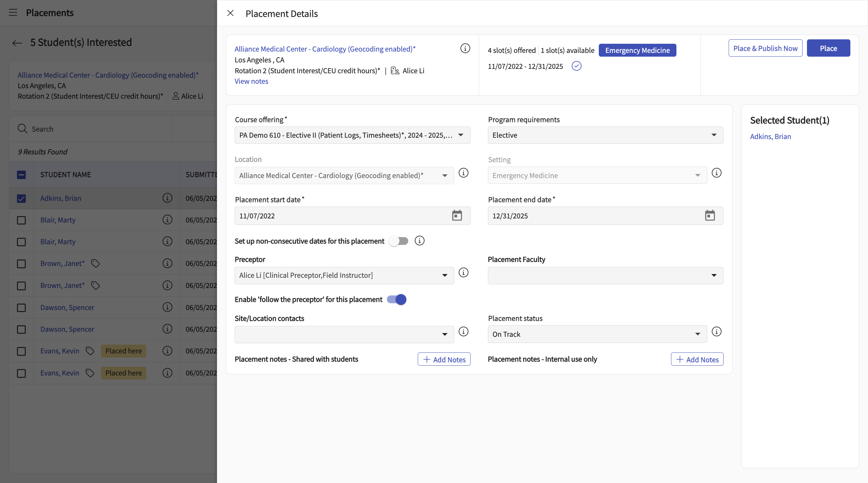Toggle non-consecutive dates switch on
This screenshot has height=483, width=868.
click(x=398, y=241)
